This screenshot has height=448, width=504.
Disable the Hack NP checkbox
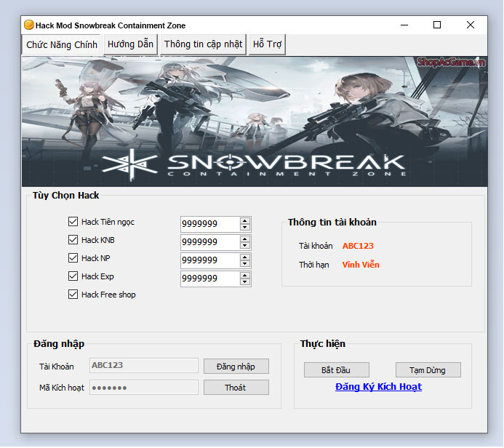point(73,257)
